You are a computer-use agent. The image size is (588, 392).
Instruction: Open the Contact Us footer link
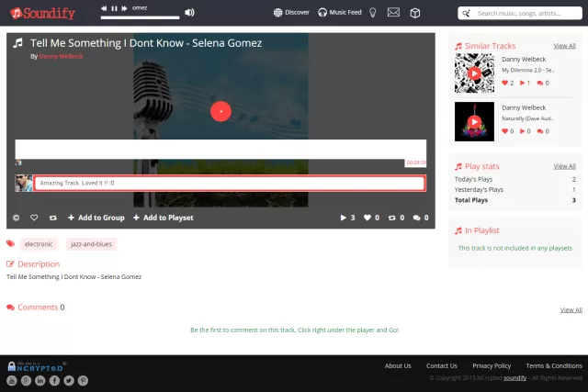442,365
